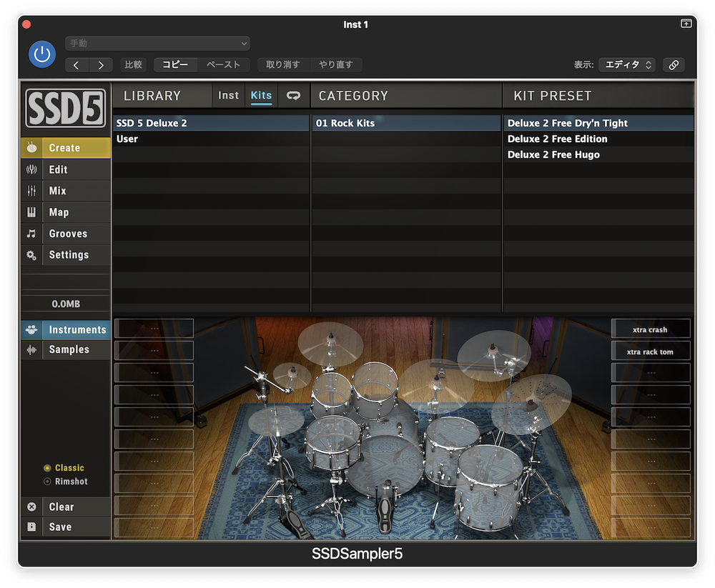715x588 pixels.
Task: Select Deluxe 2 Free Hugo preset
Action: [x=598, y=155]
